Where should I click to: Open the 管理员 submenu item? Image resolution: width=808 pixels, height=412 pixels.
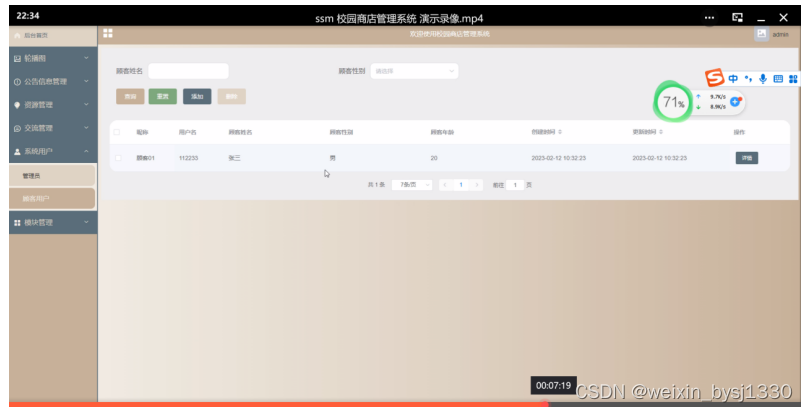(x=52, y=176)
